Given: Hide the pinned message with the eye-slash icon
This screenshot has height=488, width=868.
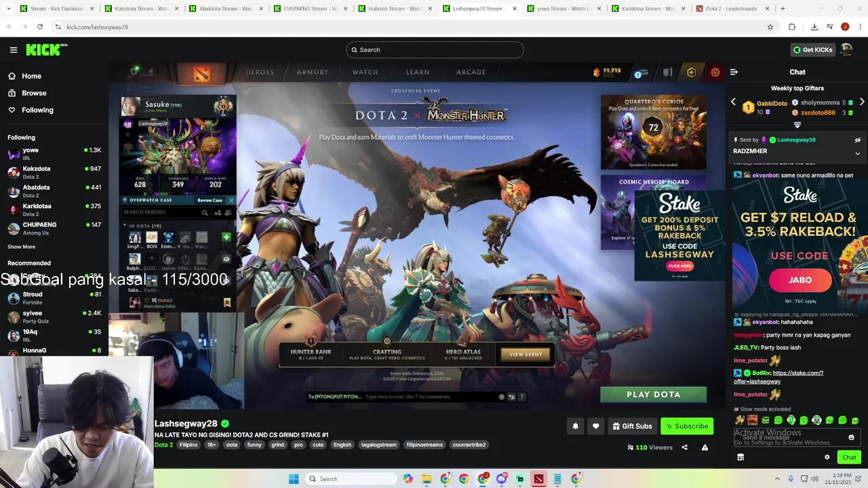Looking at the screenshot, I should pyautogui.click(x=857, y=140).
